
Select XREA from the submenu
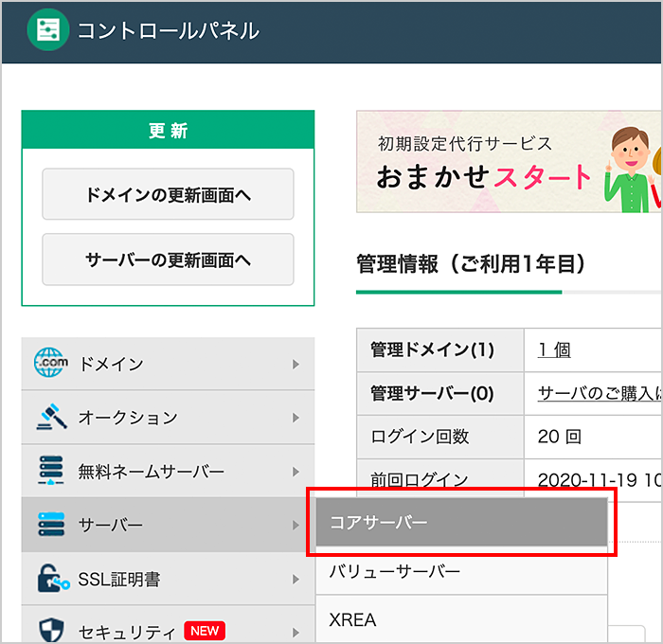coord(462,619)
